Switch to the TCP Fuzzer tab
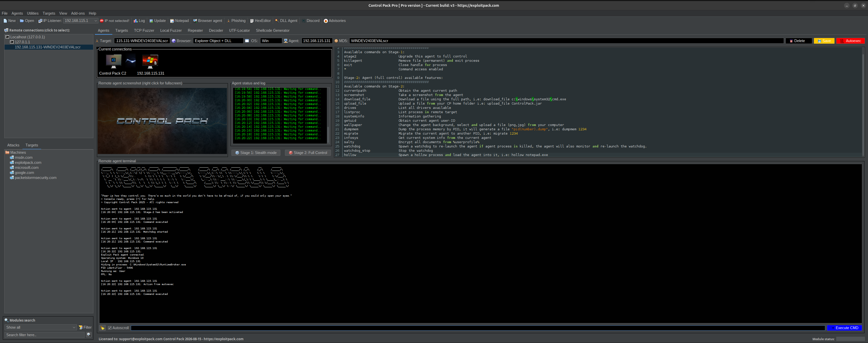This screenshot has width=868, height=343. (144, 31)
